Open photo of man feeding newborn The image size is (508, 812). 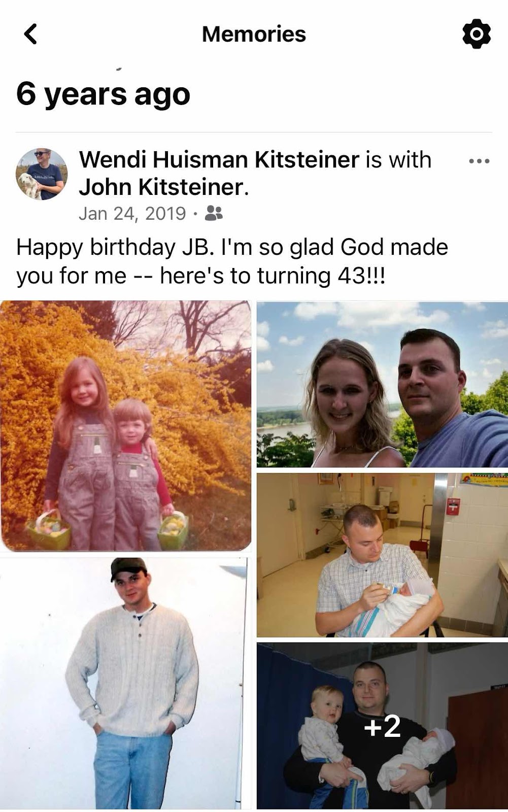[382, 555]
